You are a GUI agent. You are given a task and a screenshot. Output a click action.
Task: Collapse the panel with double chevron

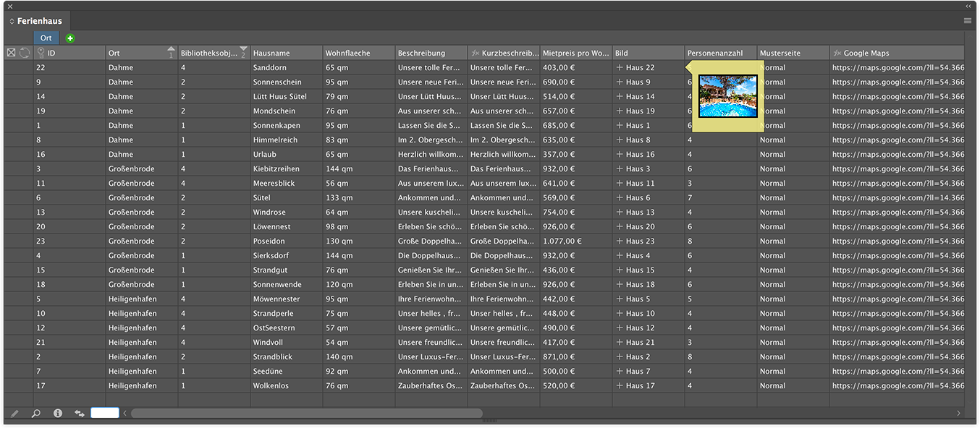[x=968, y=6]
